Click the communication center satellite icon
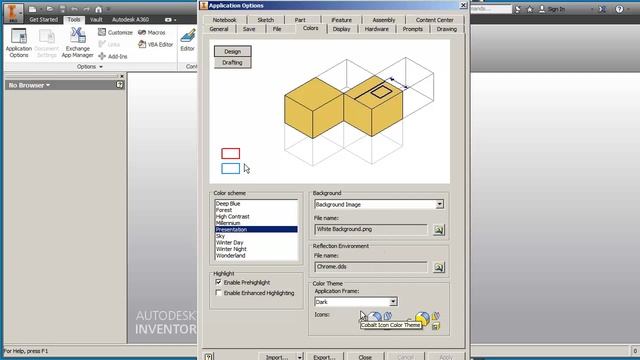The width and height of the screenshot is (640, 360). [518, 9]
